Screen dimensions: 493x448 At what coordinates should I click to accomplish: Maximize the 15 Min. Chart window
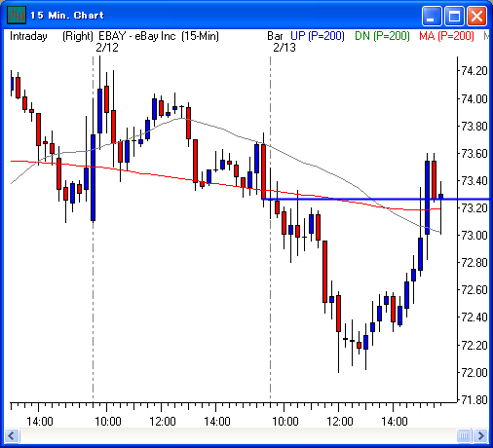tap(454, 16)
